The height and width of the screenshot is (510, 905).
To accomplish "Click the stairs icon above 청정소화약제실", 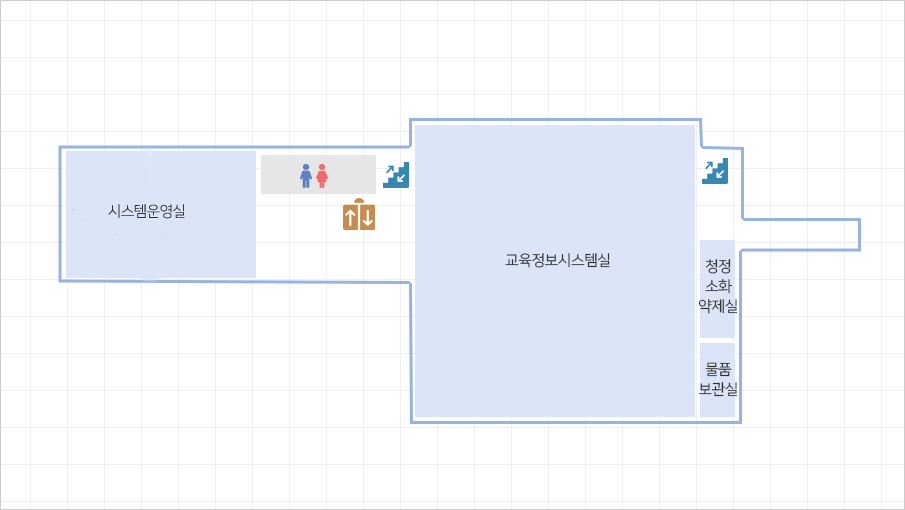I will pyautogui.click(x=715, y=171).
